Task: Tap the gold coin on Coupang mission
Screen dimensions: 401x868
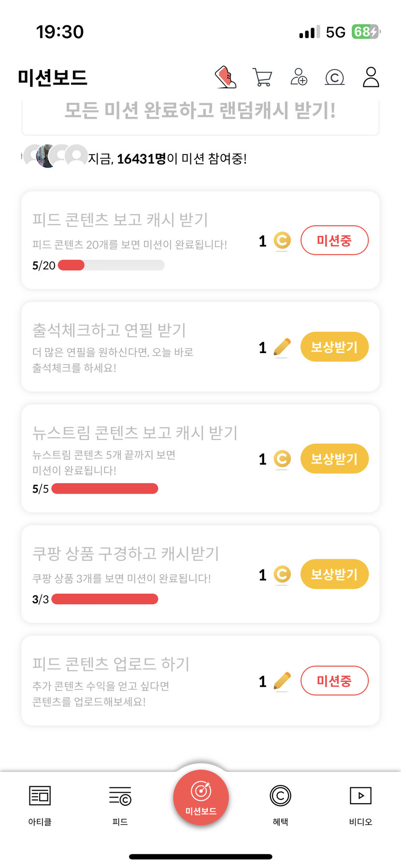Action: (282, 574)
